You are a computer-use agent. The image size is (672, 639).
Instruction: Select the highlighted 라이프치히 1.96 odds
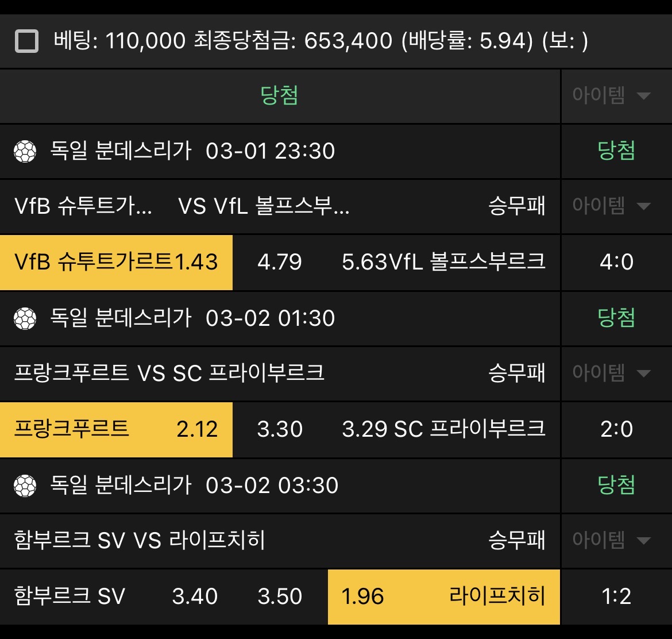pyautogui.click(x=442, y=597)
